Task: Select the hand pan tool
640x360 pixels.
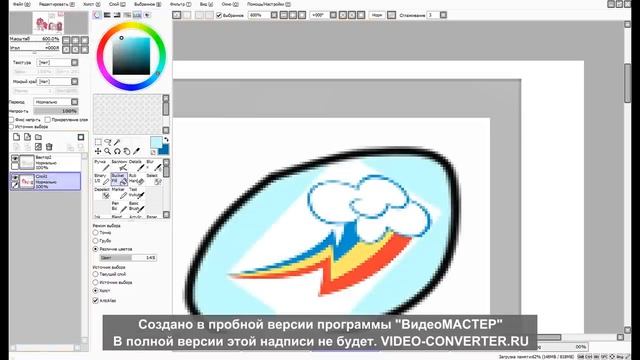Action: (127, 151)
